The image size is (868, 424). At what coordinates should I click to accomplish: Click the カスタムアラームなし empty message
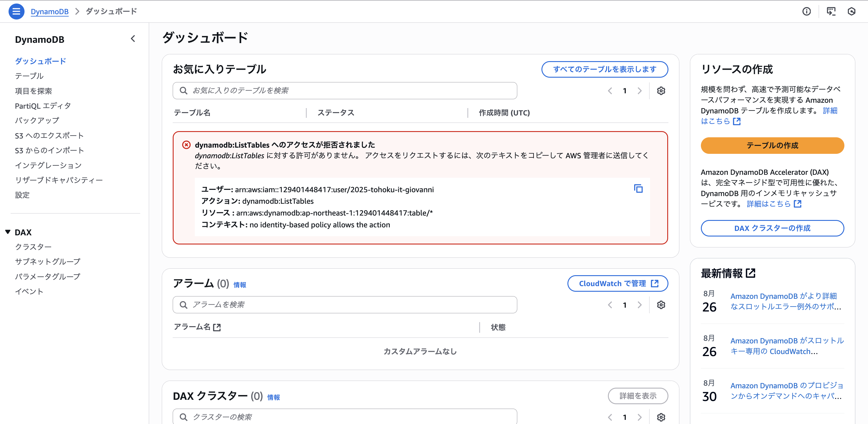(420, 351)
